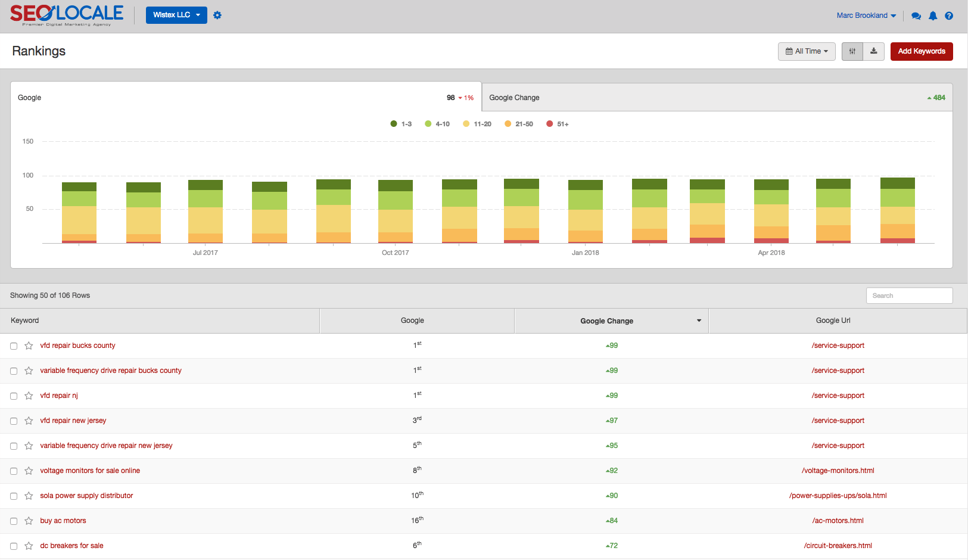Select checkbox for vfd repair bucks county
Screen dimensions: 968x560
14,346
